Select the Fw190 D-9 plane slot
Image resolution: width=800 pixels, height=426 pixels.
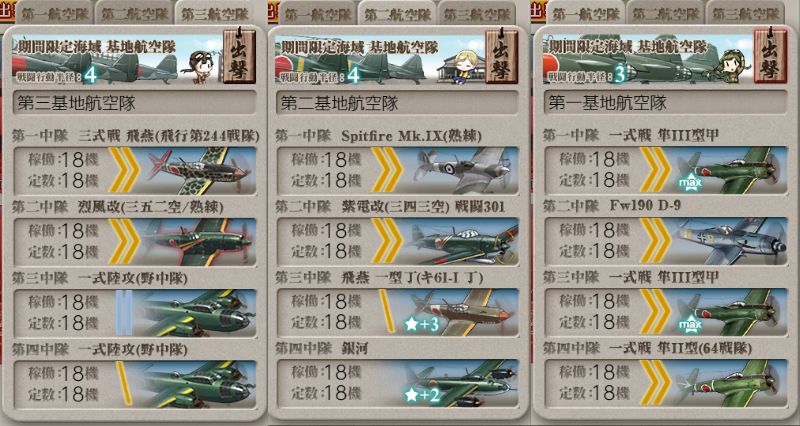[x=665, y=241]
